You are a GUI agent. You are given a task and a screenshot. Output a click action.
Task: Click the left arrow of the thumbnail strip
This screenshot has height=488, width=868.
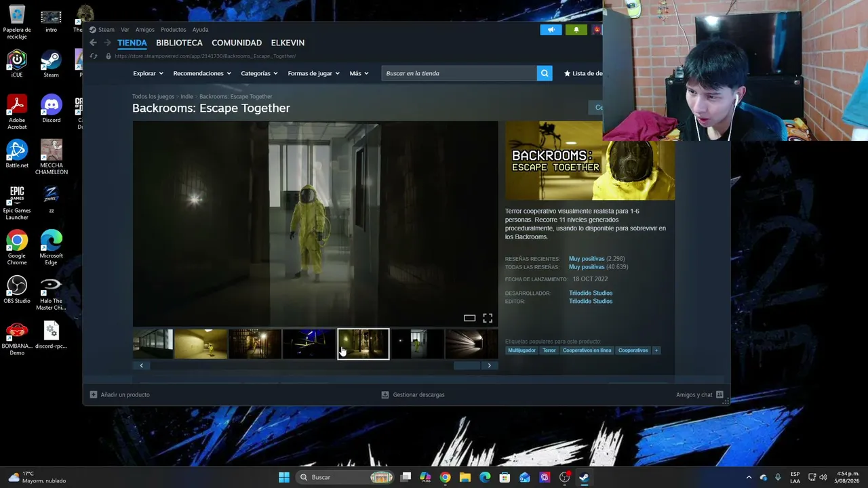141,365
